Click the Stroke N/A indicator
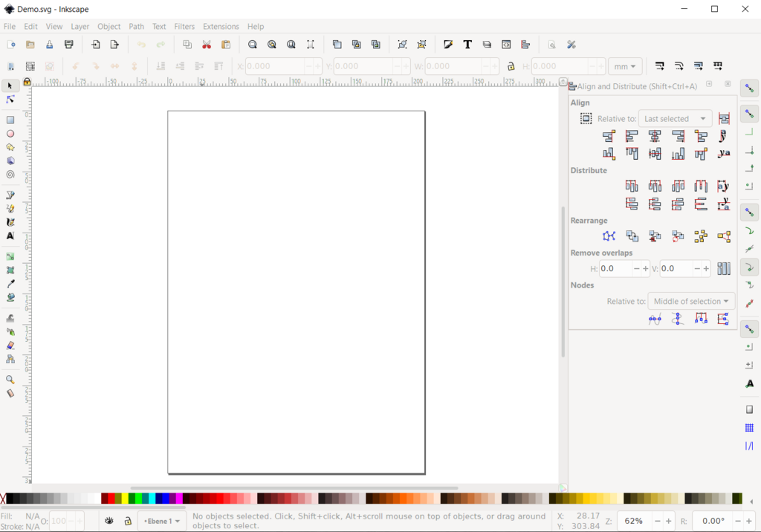Viewport: 761px width, 532px height. pos(32,526)
